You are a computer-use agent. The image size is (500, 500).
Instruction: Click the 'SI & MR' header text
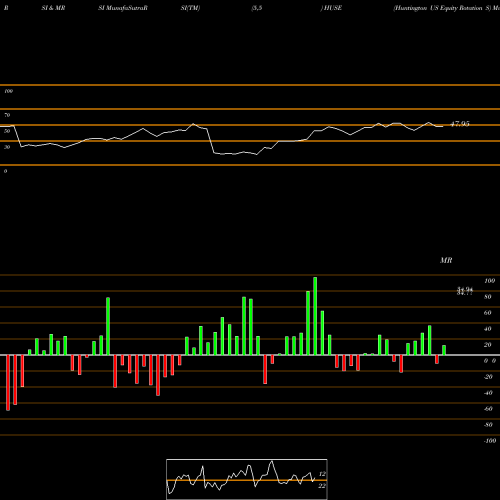pos(53,8)
